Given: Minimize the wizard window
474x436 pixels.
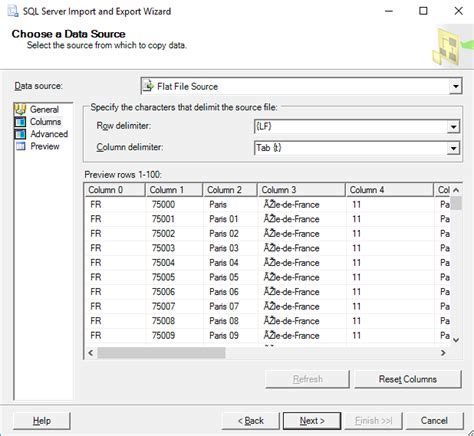Looking at the screenshot, I should pyautogui.click(x=389, y=11).
